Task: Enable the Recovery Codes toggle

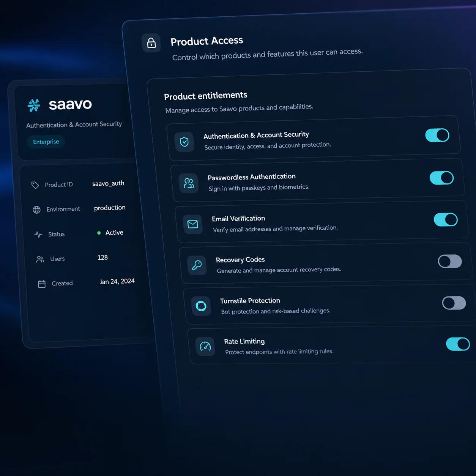Action: pyautogui.click(x=450, y=261)
